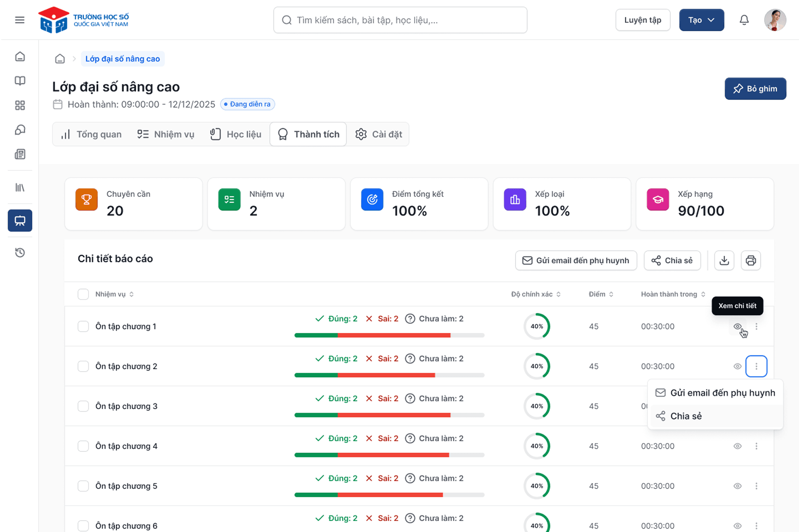This screenshot has height=532, width=799.
Task: Click the Luyện tập button
Action: 643,20
